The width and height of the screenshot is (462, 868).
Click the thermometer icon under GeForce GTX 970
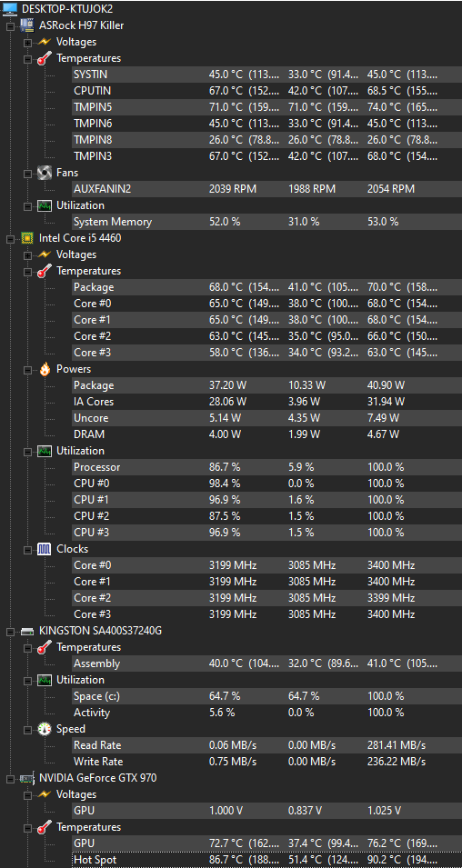45,827
